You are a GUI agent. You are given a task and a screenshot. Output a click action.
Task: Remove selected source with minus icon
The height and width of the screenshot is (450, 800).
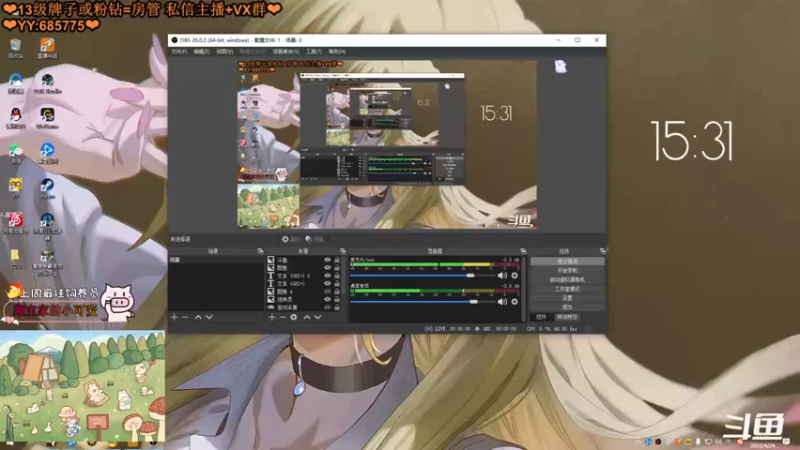[283, 317]
